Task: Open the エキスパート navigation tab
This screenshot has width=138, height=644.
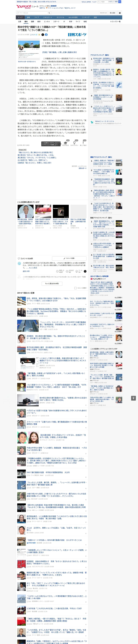Action: (48, 17)
